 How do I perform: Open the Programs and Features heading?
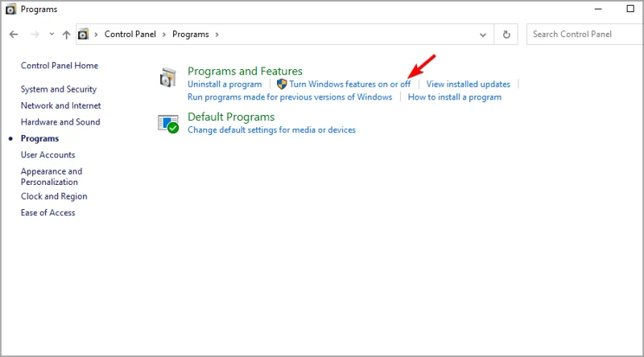click(246, 71)
